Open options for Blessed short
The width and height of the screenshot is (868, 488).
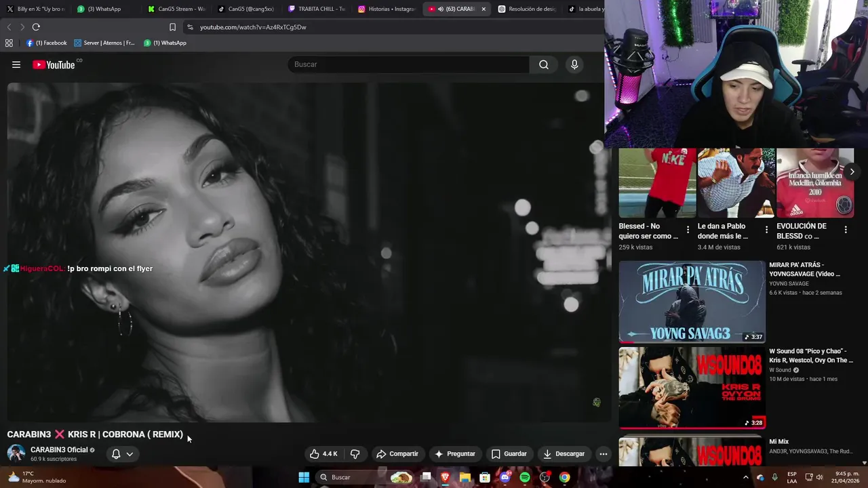click(688, 230)
